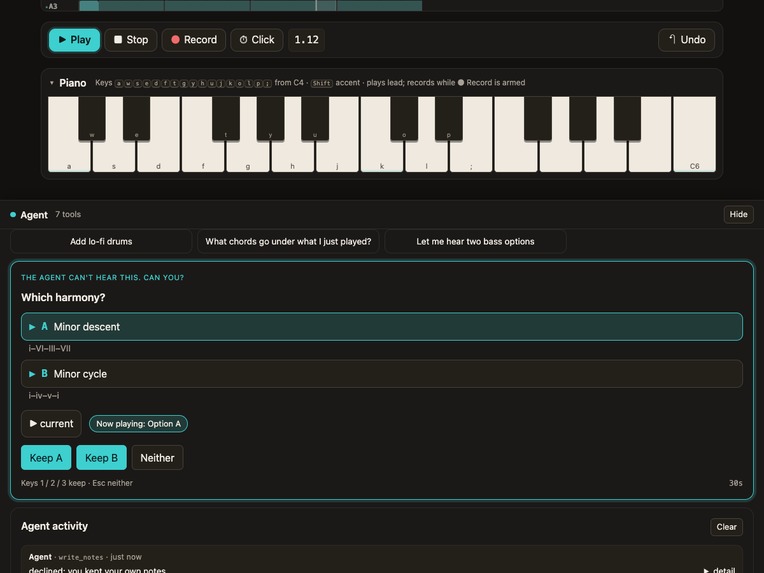Image resolution: width=764 pixels, height=573 pixels.
Task: Play the white piano key labeled h
Action: [x=292, y=156]
